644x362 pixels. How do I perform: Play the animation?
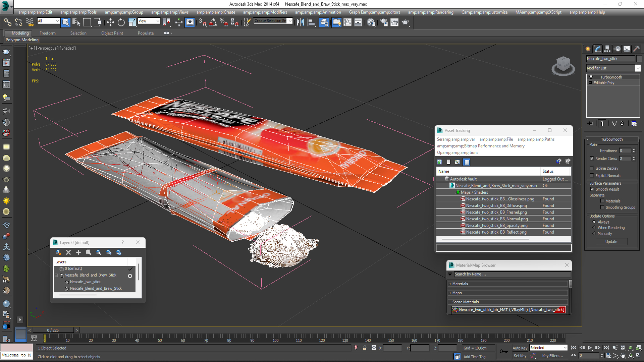(x=590, y=348)
